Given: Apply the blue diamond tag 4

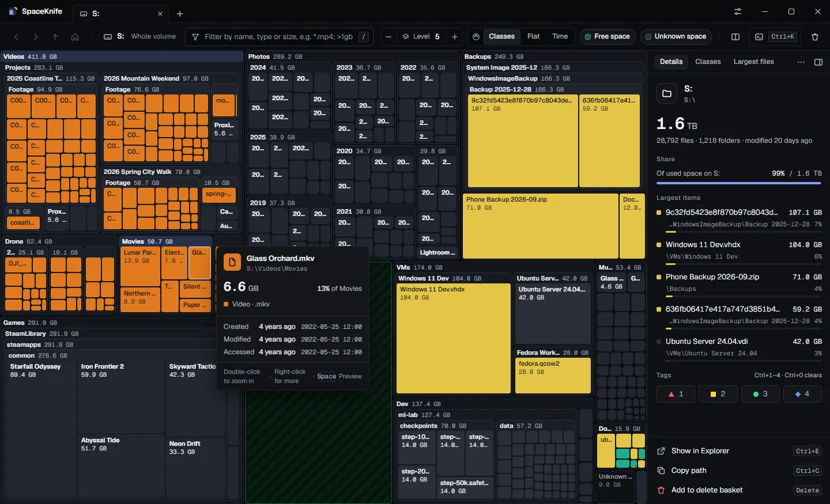Looking at the screenshot, I should click(x=802, y=394).
